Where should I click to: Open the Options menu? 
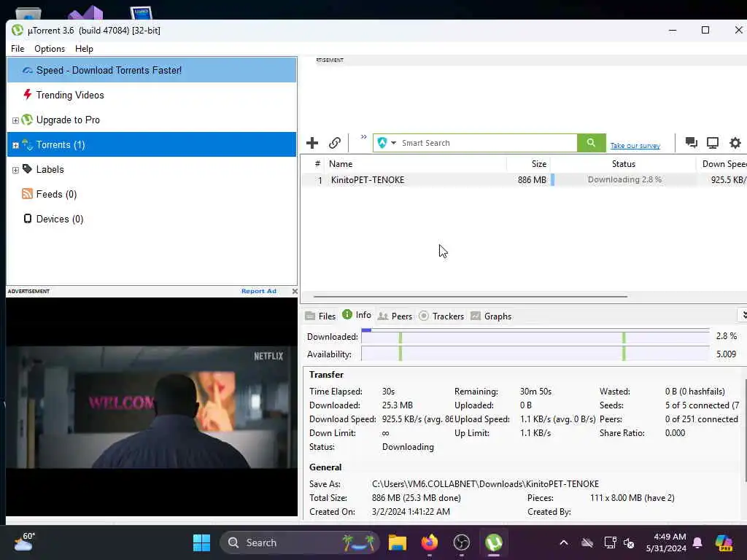coord(50,49)
